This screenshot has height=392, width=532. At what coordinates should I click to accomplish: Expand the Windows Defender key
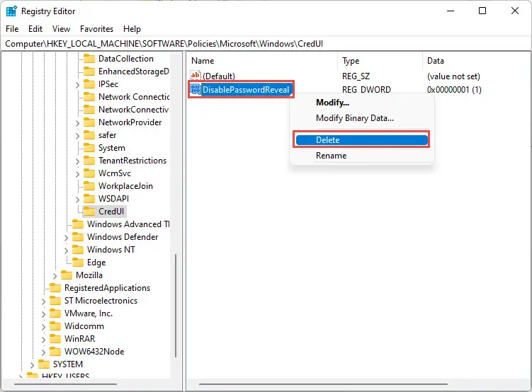(66, 238)
